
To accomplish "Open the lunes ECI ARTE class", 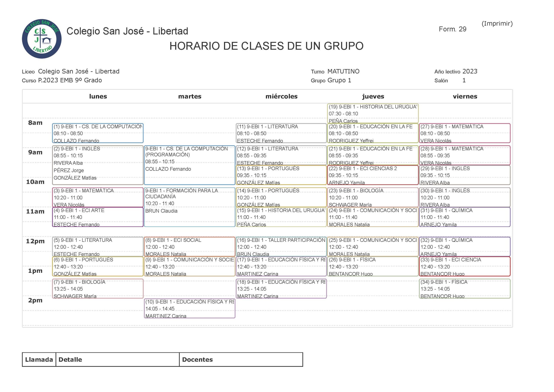I will pos(98,217).
